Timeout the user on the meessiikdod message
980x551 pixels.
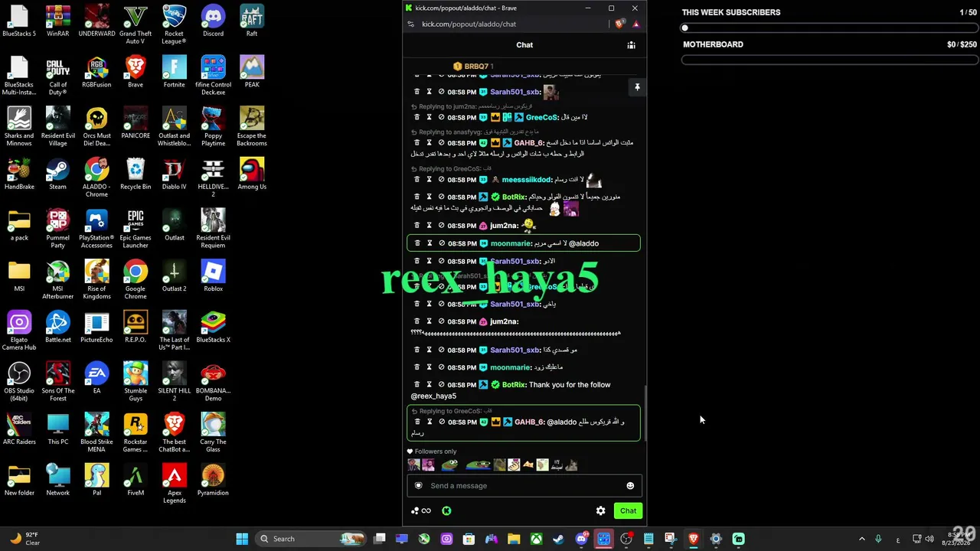(429, 180)
